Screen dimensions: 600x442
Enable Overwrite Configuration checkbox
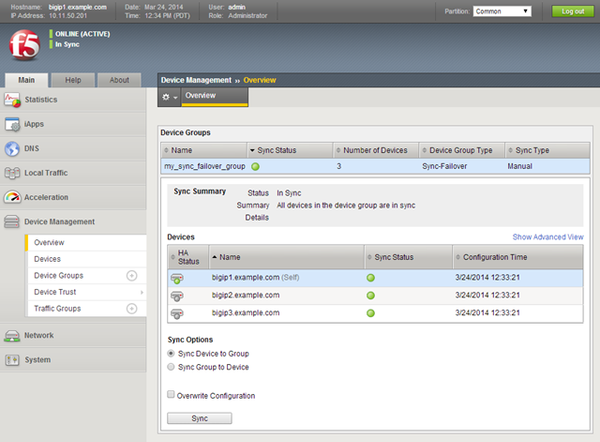[171, 395]
